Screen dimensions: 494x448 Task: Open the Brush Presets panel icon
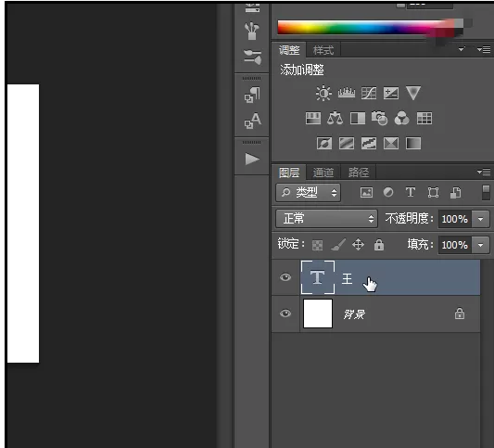tap(252, 57)
